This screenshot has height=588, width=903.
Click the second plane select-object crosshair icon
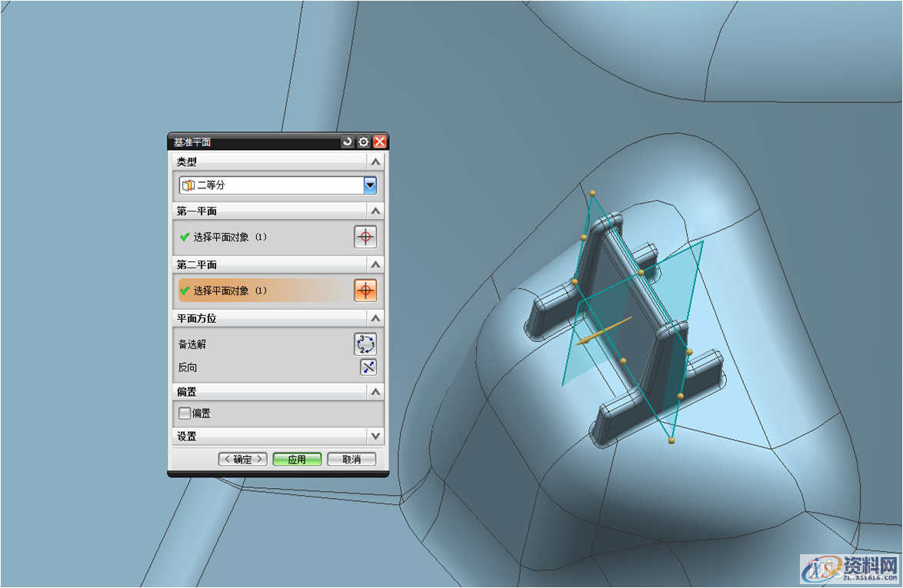[365, 291]
